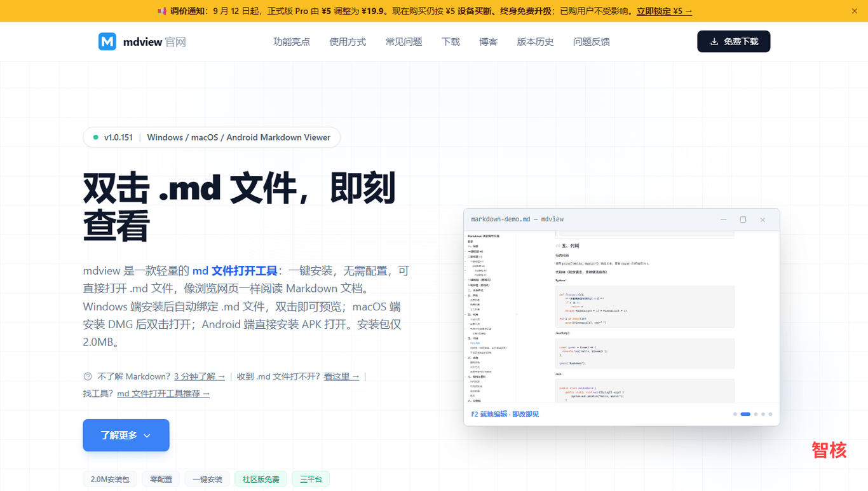Click the 2.0M安装包 tag

tap(110, 479)
